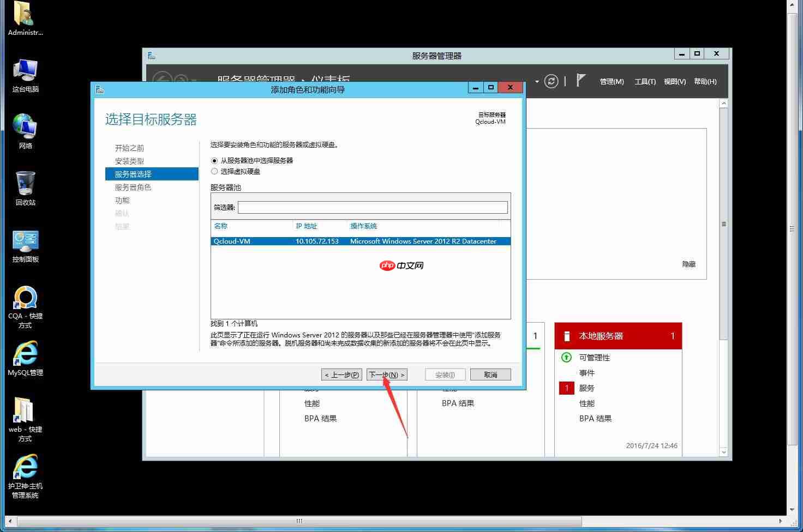Open the 回收站 recycle bin
This screenshot has height=532, width=803.
(x=25, y=183)
